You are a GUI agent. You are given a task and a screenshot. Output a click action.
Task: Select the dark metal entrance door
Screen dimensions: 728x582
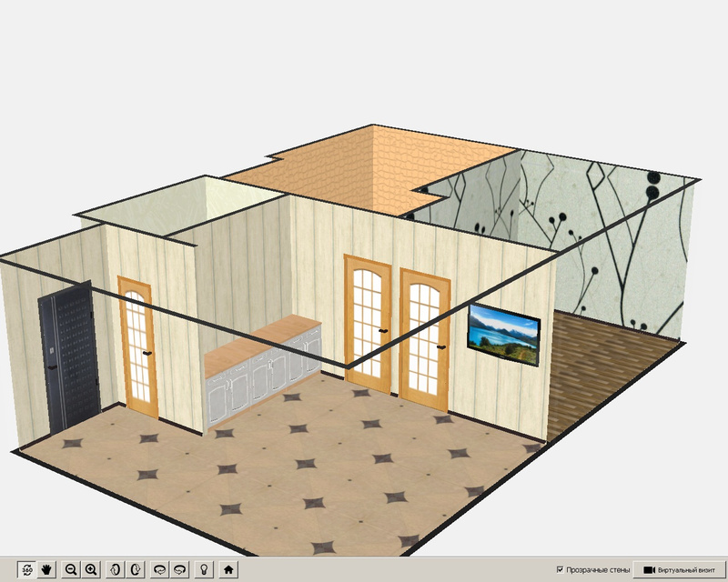(70, 356)
